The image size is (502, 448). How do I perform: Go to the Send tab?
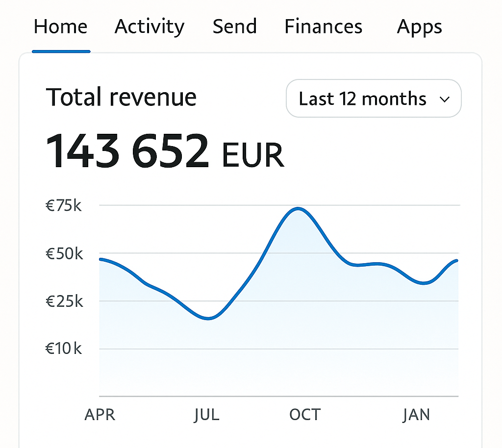tap(234, 26)
